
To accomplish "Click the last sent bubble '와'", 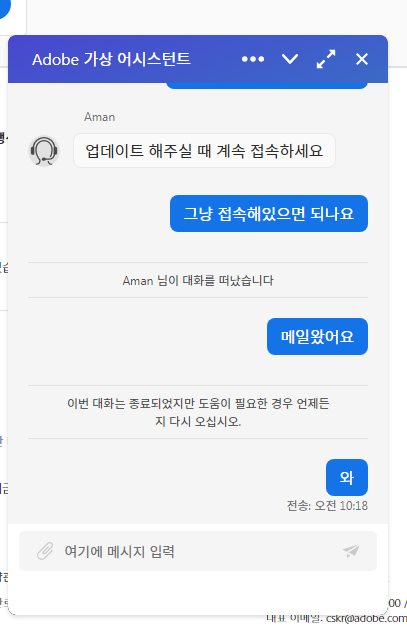I will coord(347,477).
